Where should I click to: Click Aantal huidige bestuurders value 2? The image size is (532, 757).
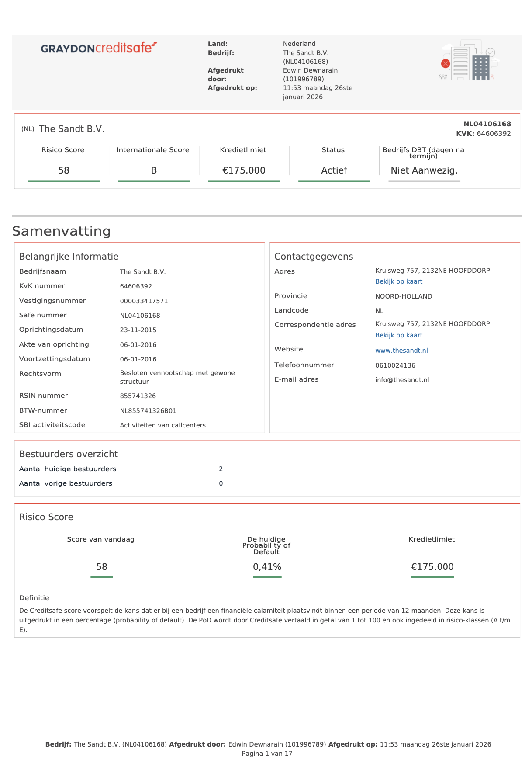click(x=221, y=469)
